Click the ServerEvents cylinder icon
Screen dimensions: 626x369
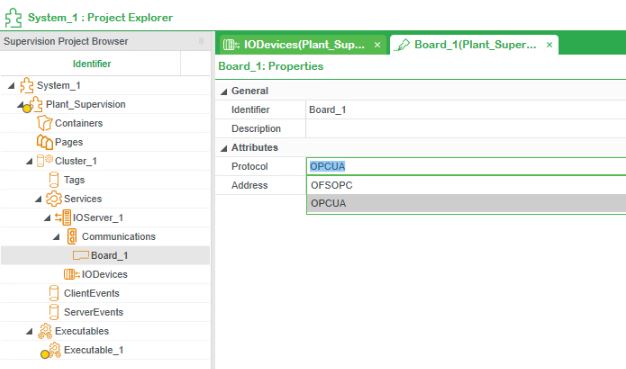54,312
